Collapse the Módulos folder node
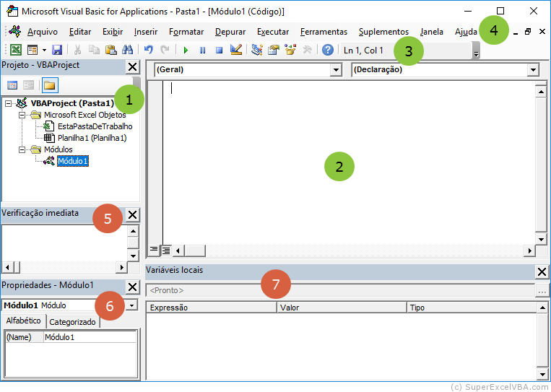Image resolution: width=551 pixels, height=392 pixels. (x=22, y=149)
